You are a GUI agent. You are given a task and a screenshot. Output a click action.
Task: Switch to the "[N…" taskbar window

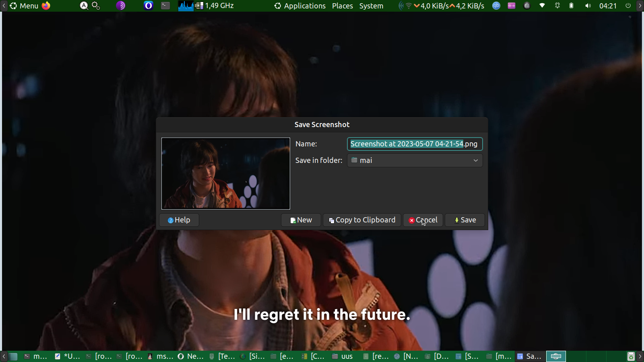(407, 356)
